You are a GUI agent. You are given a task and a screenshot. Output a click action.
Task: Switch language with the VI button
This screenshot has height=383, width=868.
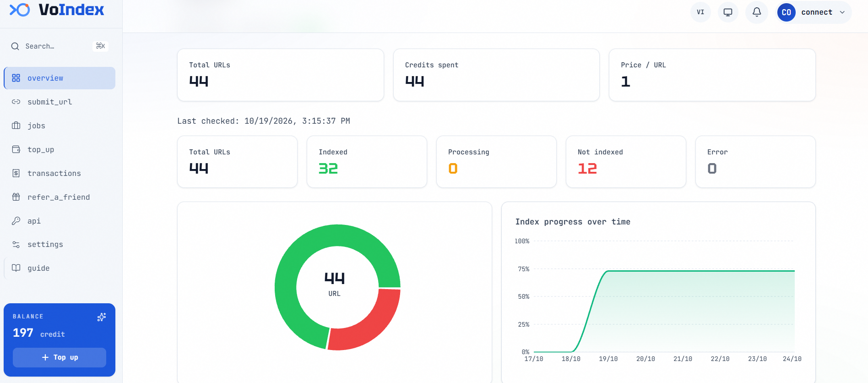700,12
